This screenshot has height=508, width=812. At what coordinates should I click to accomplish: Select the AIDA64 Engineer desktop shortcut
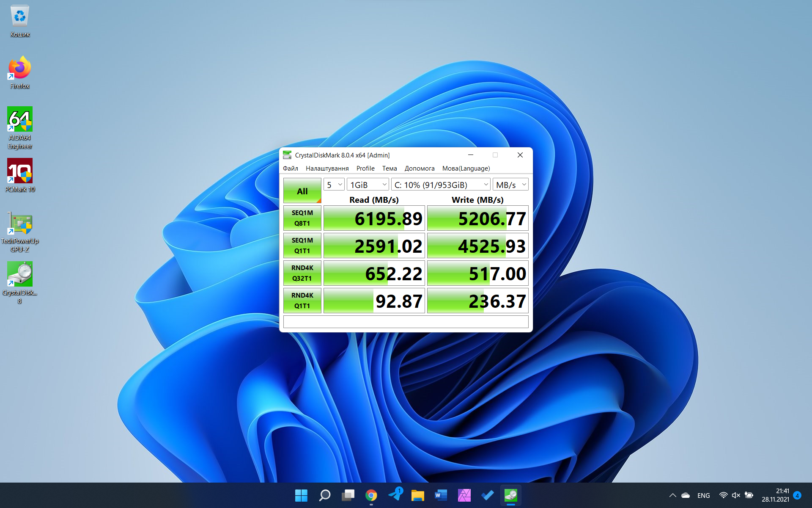(x=20, y=128)
